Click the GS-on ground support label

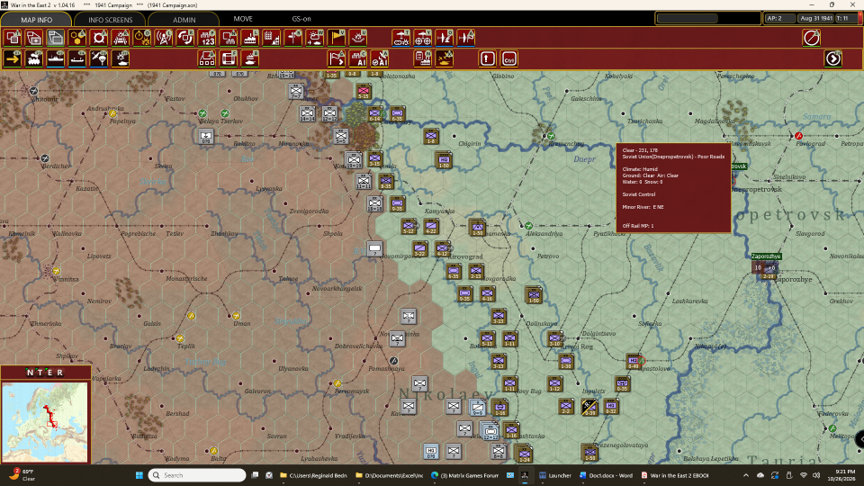[301, 19]
